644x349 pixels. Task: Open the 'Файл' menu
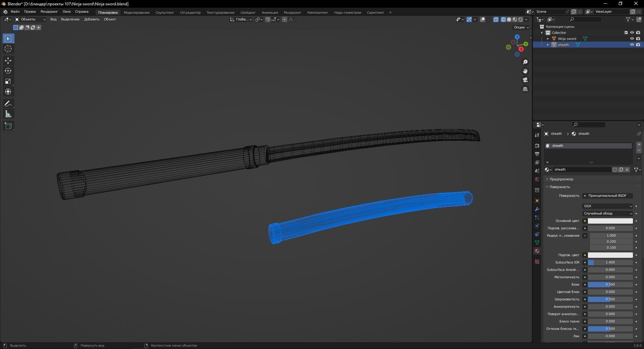(x=15, y=12)
